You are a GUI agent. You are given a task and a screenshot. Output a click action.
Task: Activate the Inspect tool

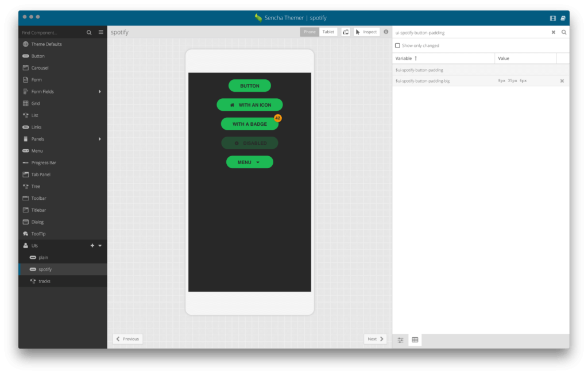point(366,32)
